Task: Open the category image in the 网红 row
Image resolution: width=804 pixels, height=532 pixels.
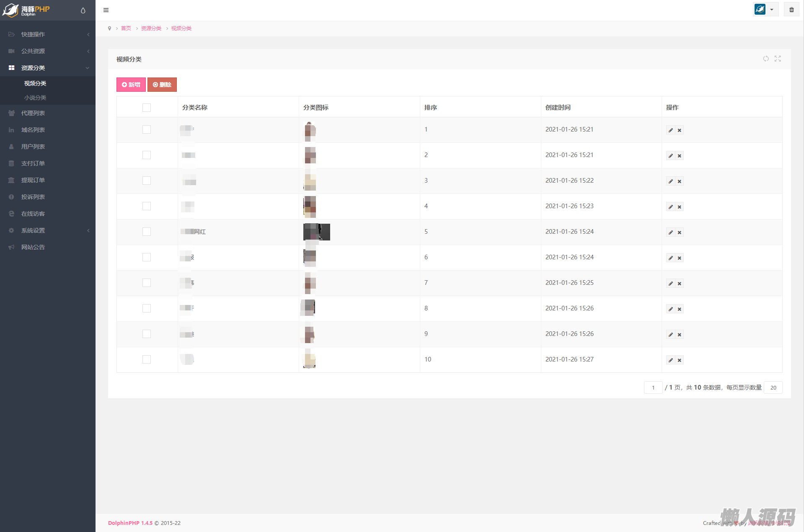Action: [317, 232]
